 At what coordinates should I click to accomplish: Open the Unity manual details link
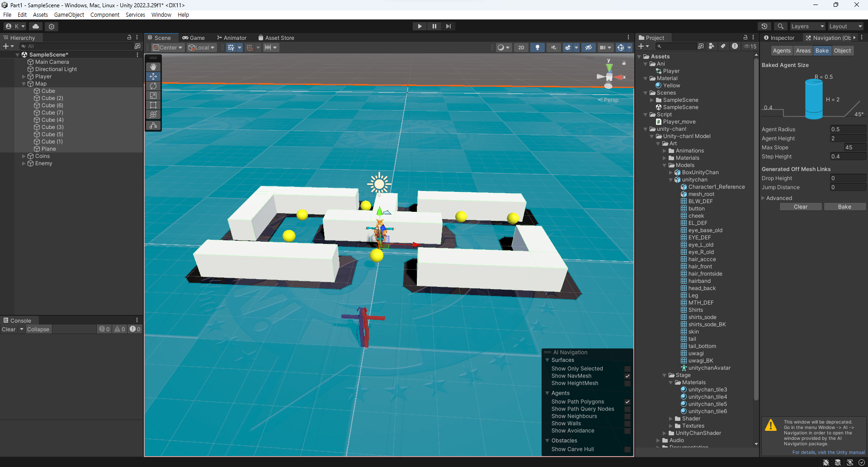pyautogui.click(x=828, y=453)
